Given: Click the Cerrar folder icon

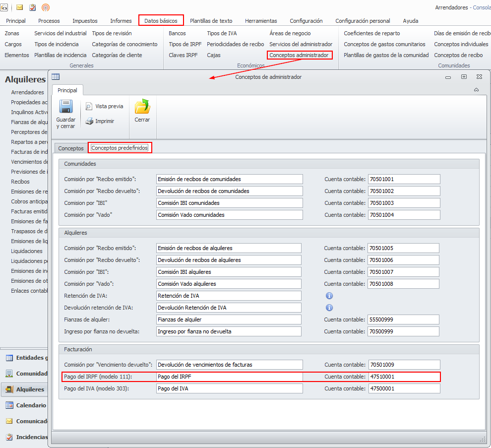Looking at the screenshot, I should click(142, 108).
